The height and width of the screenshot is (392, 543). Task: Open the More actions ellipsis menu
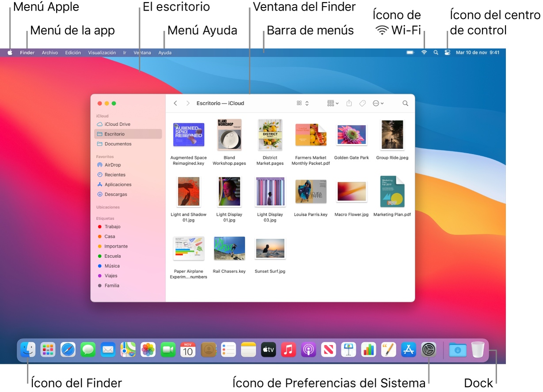coord(378,103)
